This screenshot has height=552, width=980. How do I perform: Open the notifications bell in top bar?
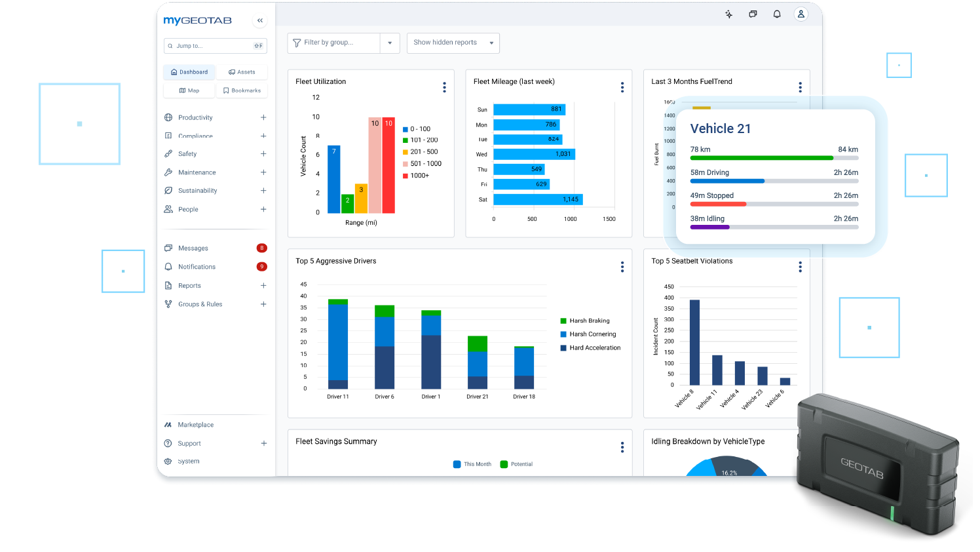777,14
